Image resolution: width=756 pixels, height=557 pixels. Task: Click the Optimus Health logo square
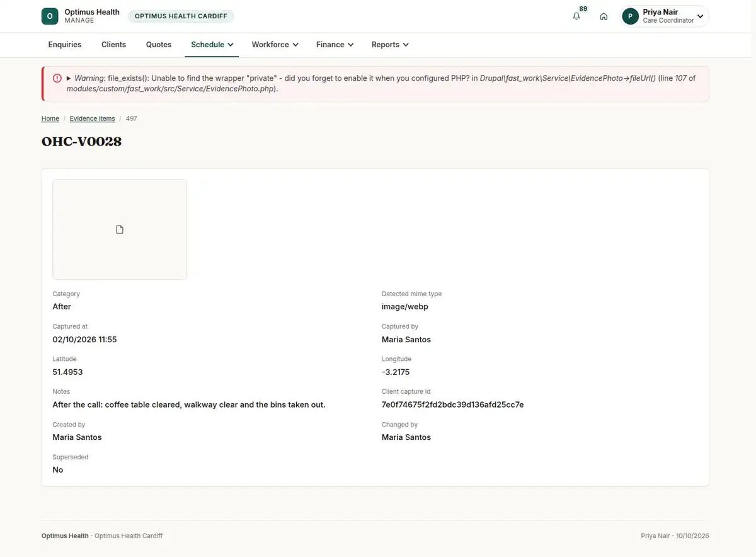pos(50,16)
